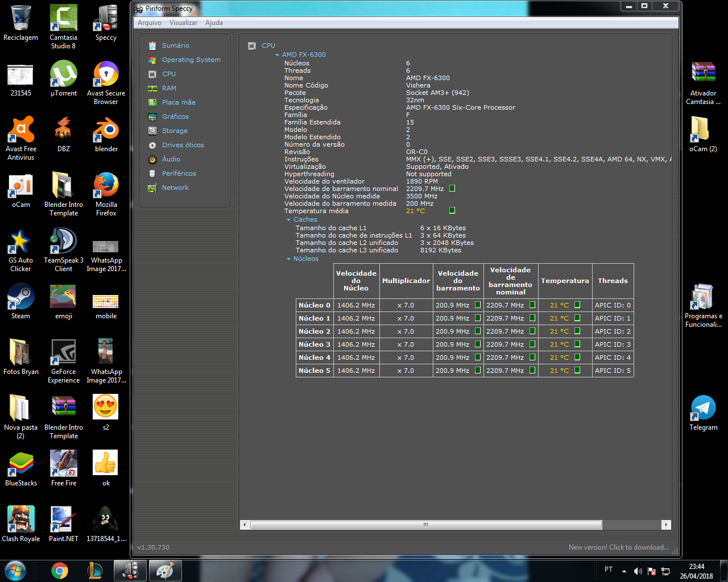
Task: Click horizontal scrollbar right arrow
Action: [666, 525]
